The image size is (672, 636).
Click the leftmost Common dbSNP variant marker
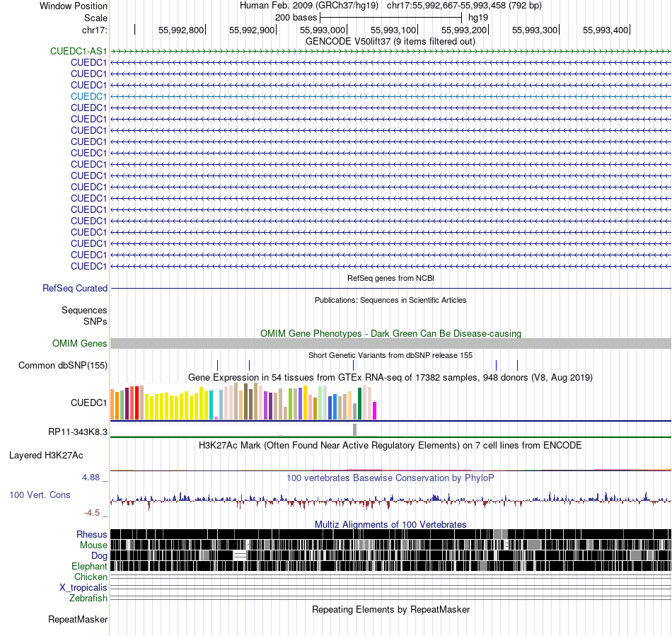(x=218, y=365)
